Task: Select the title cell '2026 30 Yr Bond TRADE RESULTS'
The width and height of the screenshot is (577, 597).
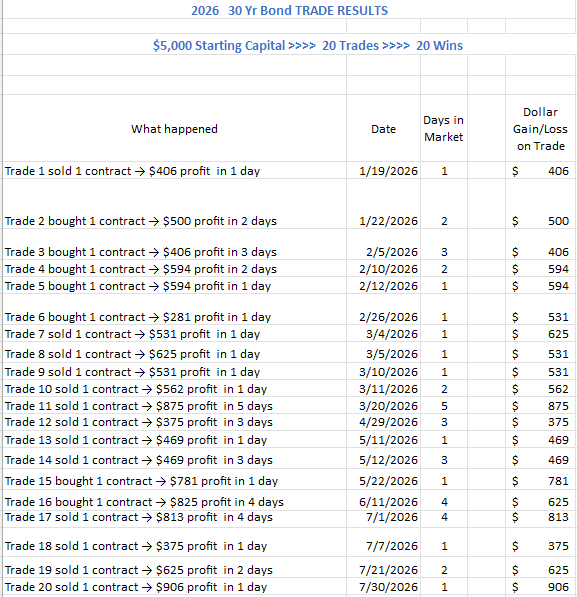Action: (x=289, y=10)
